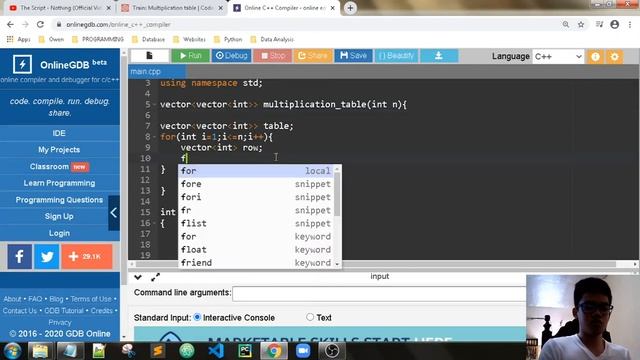
Task: Download the code with download icon
Action: click(439, 56)
